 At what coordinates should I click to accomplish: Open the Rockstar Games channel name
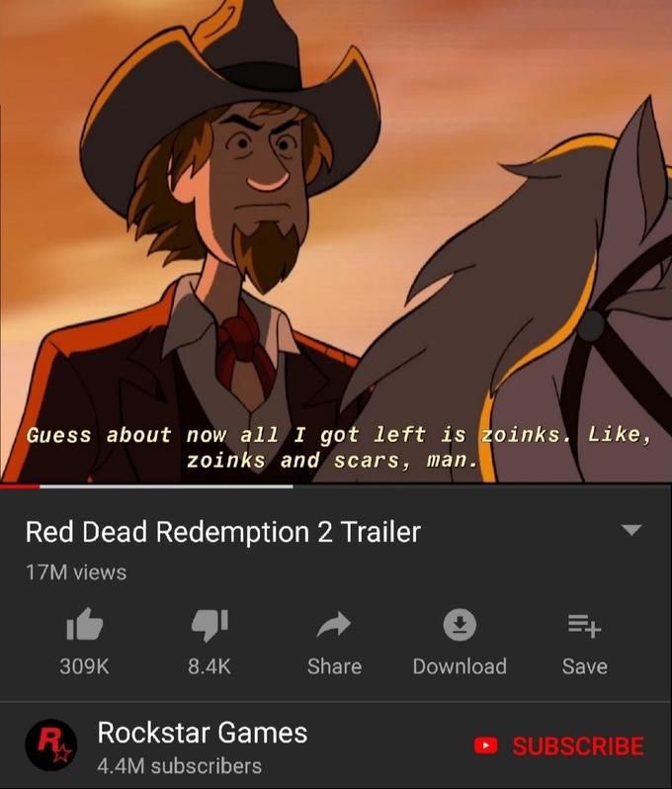[x=203, y=732]
